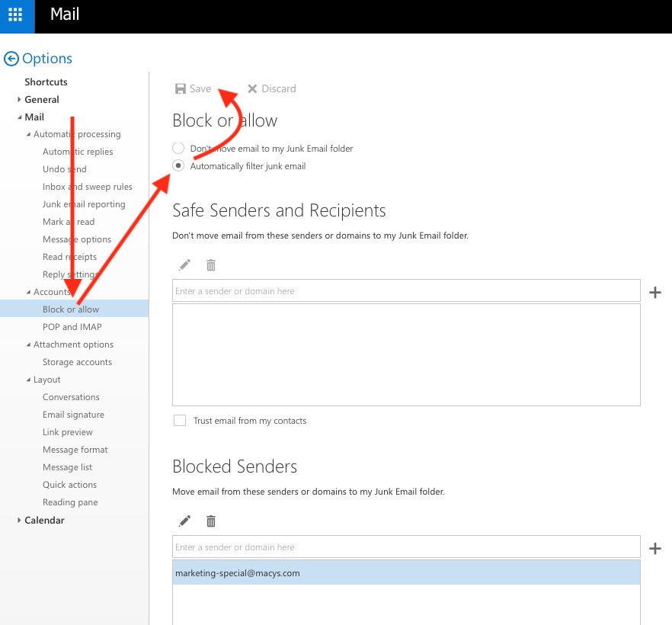Click the Save floppy disk icon
The height and width of the screenshot is (625, 672).
tap(181, 88)
